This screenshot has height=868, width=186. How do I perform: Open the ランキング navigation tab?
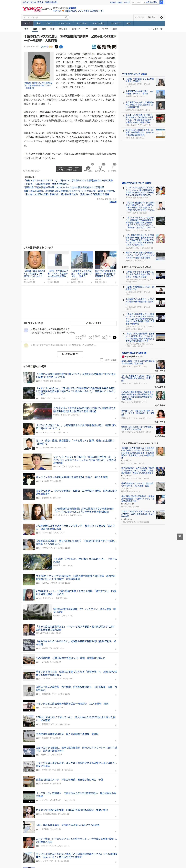coord(115,24)
